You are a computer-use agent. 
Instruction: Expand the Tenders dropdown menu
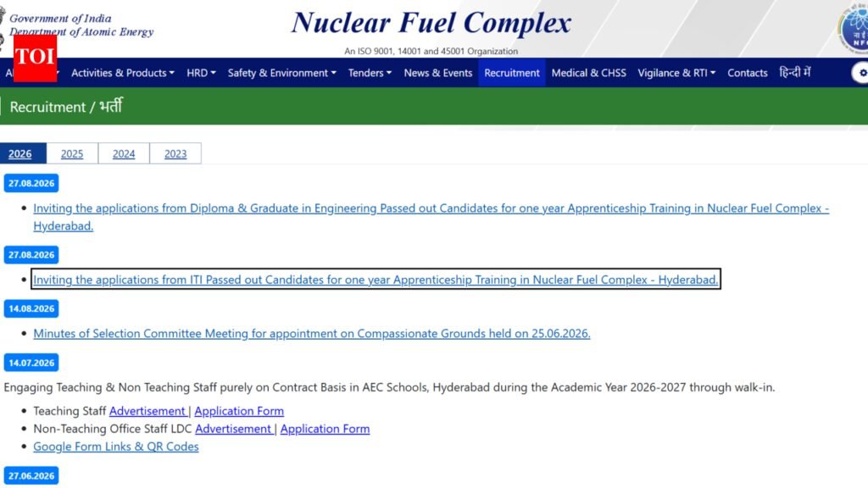[370, 73]
